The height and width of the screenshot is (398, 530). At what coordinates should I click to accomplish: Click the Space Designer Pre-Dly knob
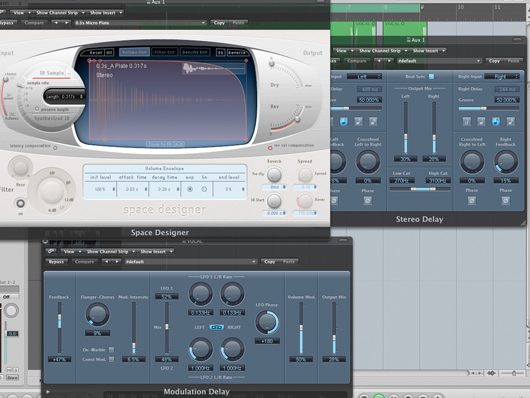[274, 174]
